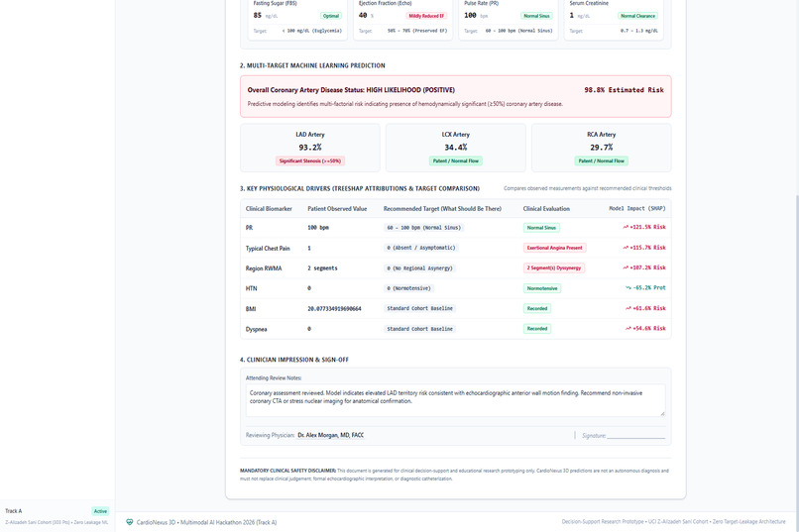Click the LAD Artery 93.2% value

click(310, 148)
